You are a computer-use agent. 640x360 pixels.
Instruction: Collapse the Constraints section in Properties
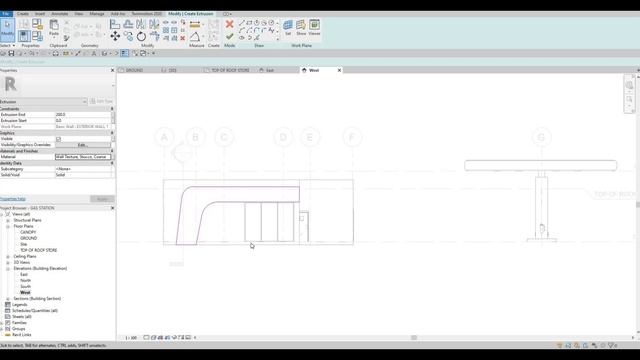(x=112, y=109)
